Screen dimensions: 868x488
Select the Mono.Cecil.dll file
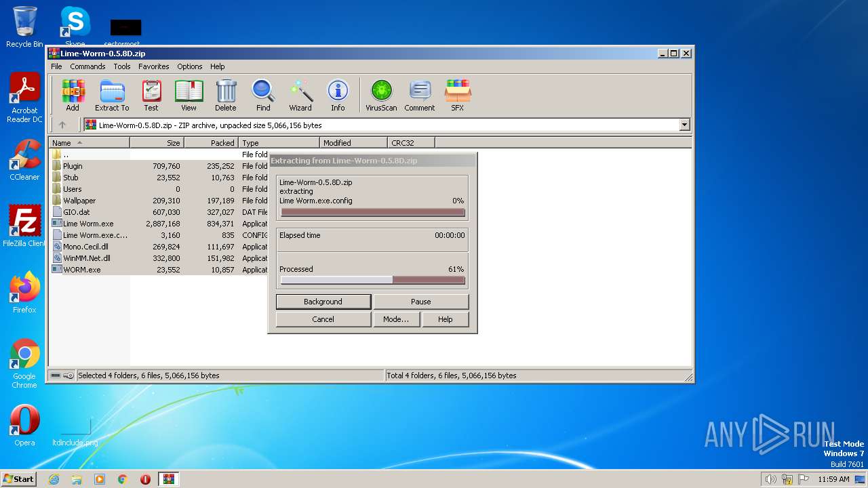[x=159, y=247]
